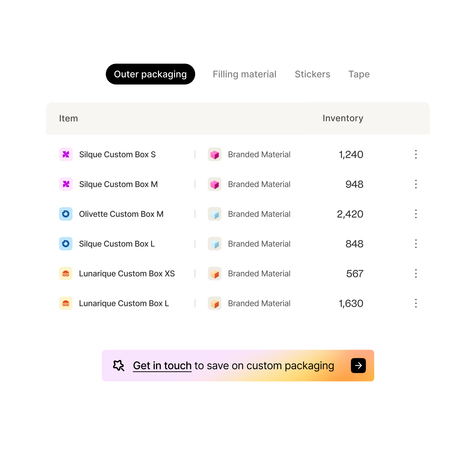Screen dimensions: 476x450
Task: Select the Outer packaging tab
Action: (x=150, y=74)
